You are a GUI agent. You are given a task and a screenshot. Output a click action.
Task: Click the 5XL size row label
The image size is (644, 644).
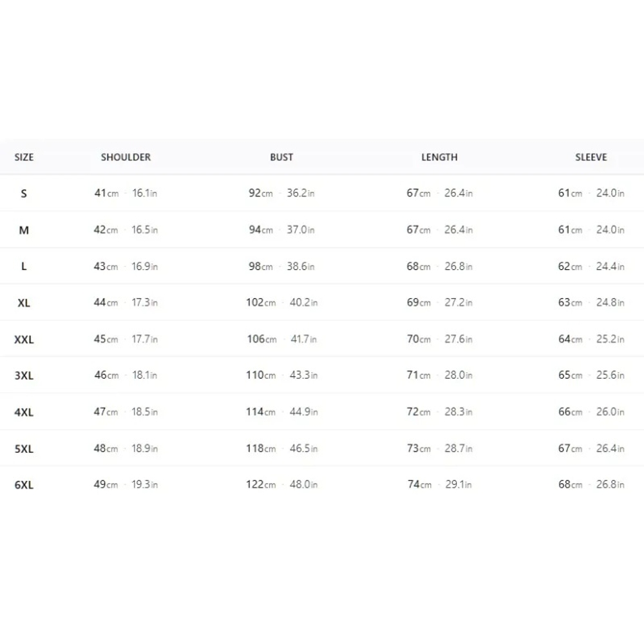click(24, 449)
